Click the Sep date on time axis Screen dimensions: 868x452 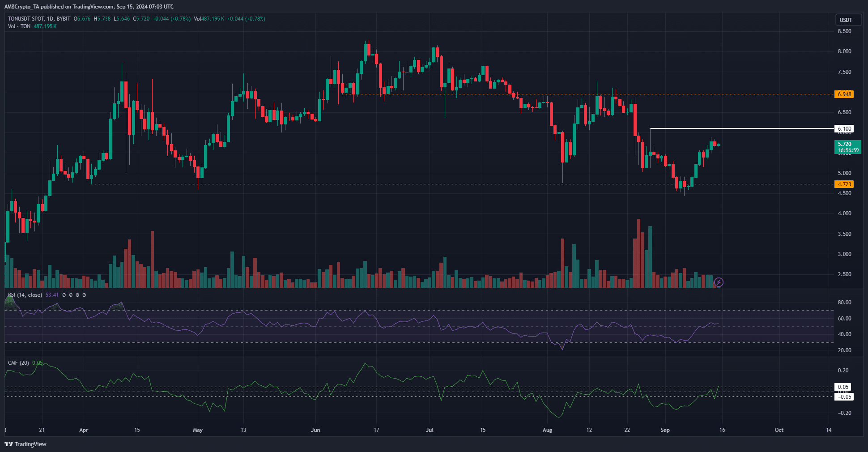(665, 430)
